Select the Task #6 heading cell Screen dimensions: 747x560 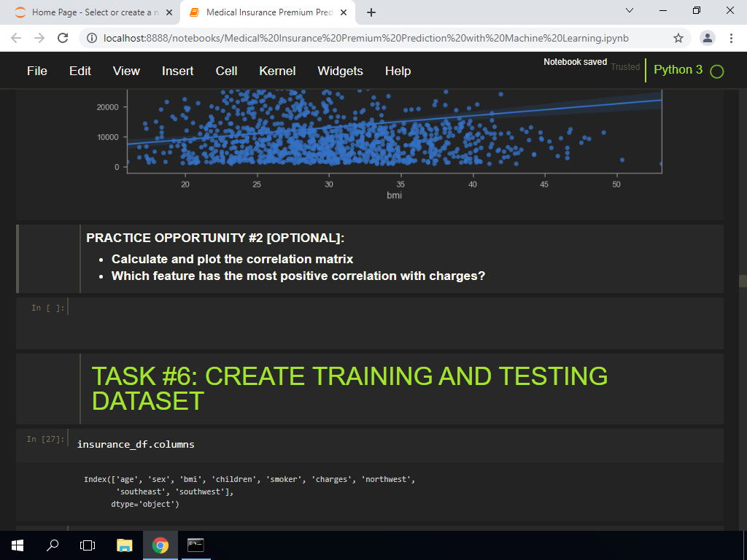click(x=370, y=389)
